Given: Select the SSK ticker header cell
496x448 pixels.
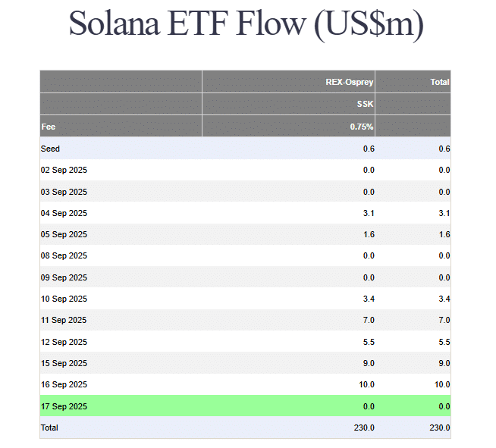Looking at the screenshot, I should click(x=364, y=104).
